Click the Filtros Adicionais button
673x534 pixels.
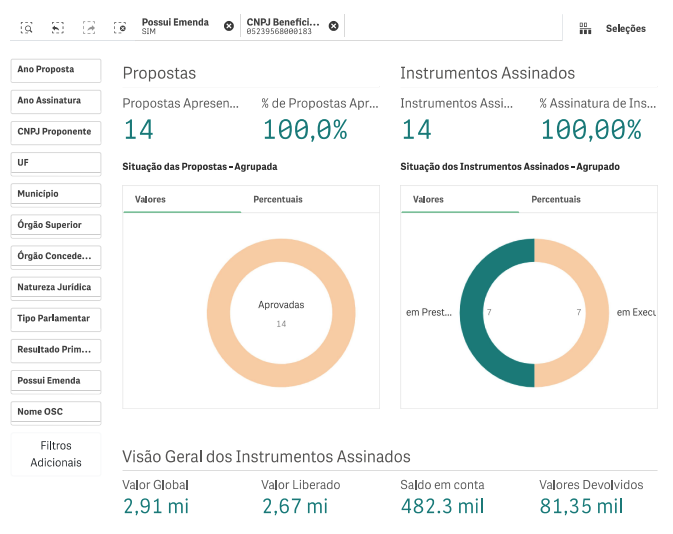coord(56,454)
